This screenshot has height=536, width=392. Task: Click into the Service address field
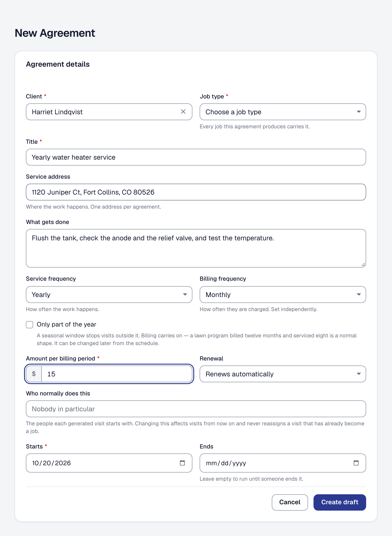[196, 192]
